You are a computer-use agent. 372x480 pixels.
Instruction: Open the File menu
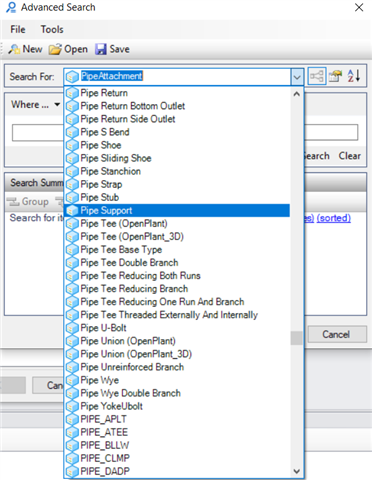point(18,29)
